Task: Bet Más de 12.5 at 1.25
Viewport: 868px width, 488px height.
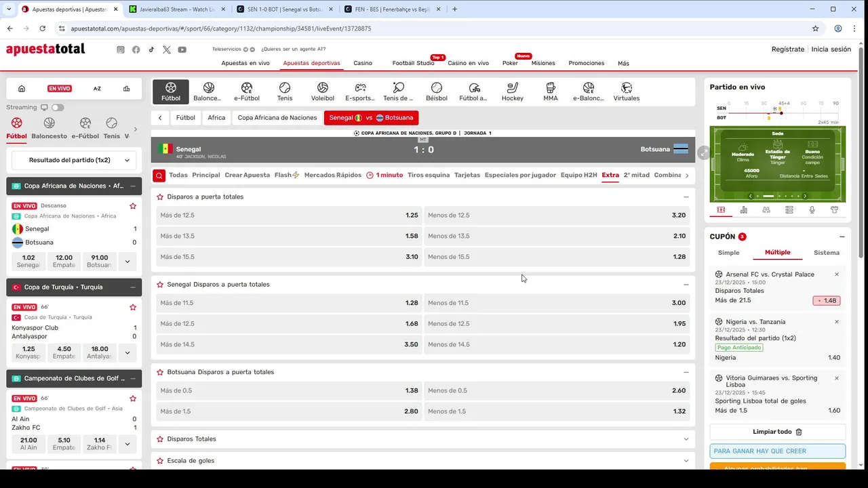Action: click(x=289, y=216)
